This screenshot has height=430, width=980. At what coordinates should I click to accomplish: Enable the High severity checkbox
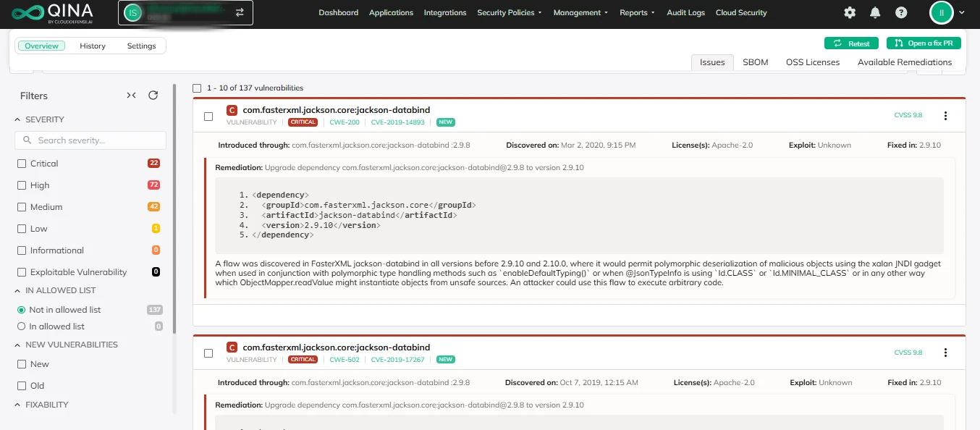[22, 185]
